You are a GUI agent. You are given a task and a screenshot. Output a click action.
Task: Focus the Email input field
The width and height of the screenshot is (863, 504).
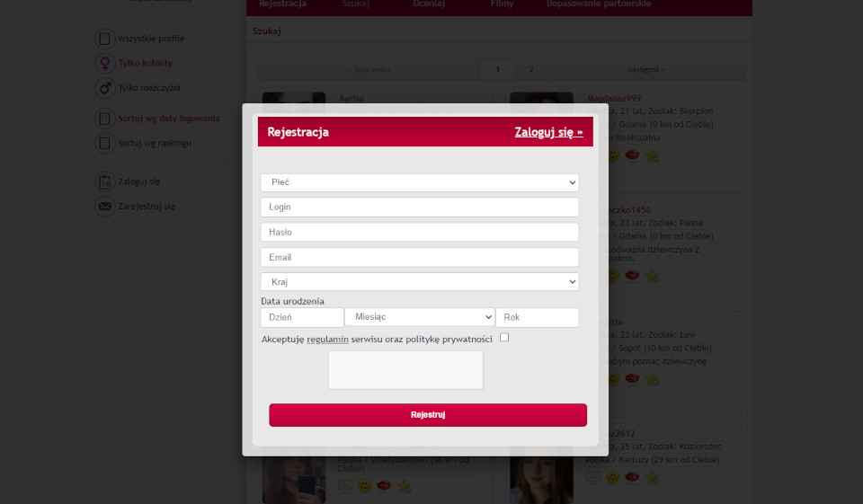click(420, 257)
